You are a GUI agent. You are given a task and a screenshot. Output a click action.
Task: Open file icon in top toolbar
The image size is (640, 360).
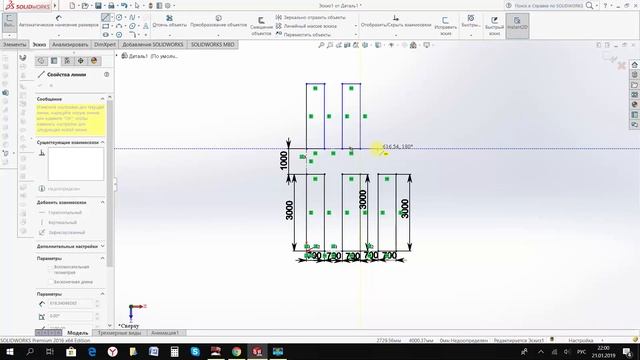[85, 6]
